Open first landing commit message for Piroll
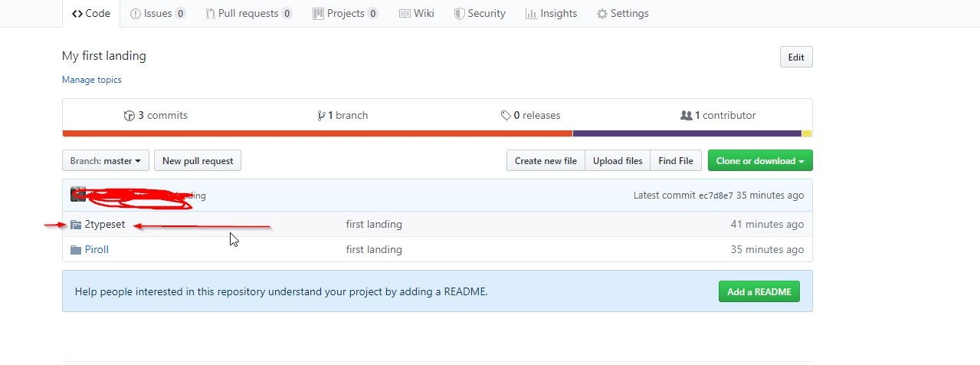980x365 pixels. click(374, 250)
